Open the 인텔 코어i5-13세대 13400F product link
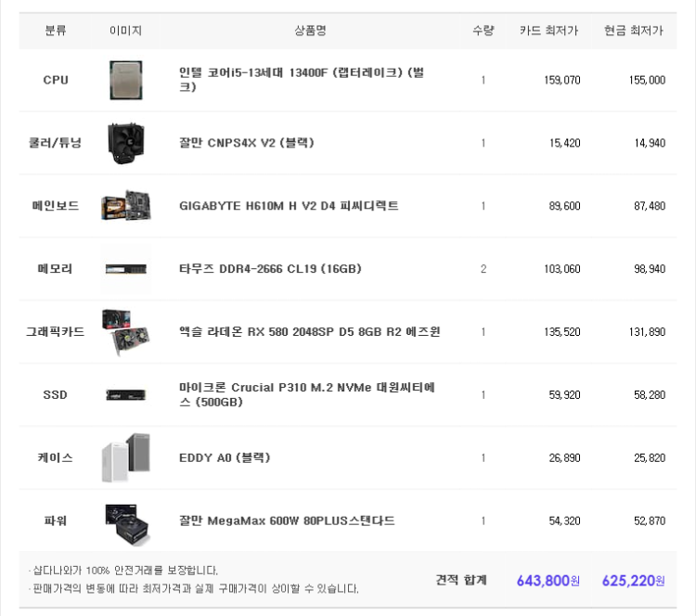The image size is (696, 616). pos(302,80)
